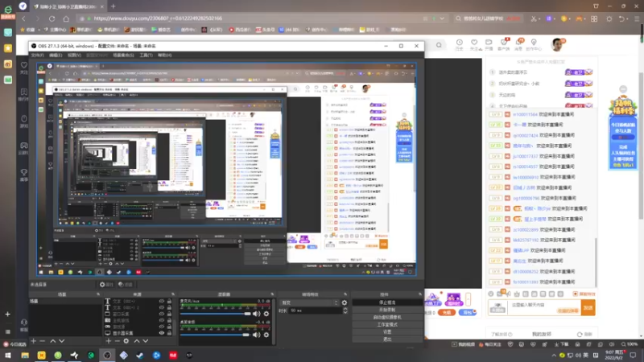The height and width of the screenshot is (362, 644).
Task: Click OBS icon in Windows taskbar
Action: pos(107,355)
